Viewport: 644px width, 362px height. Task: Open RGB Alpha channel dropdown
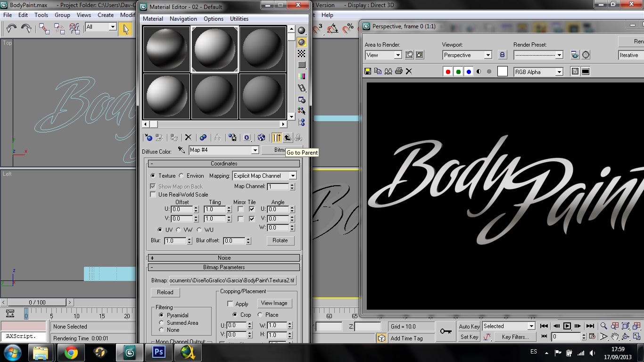coord(538,72)
